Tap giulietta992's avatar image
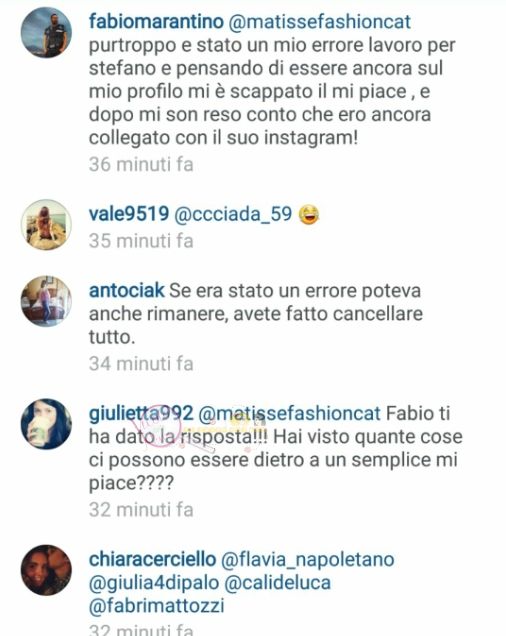Image resolution: width=506 pixels, height=636 pixels. tap(46, 424)
